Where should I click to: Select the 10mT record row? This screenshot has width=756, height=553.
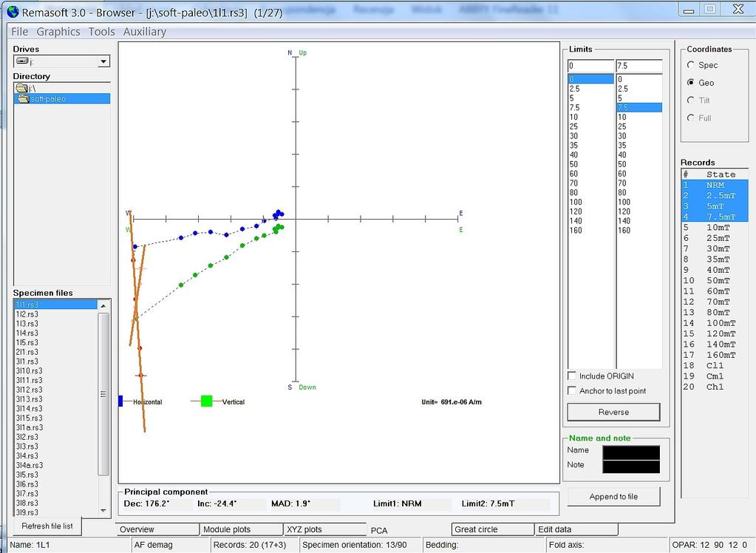(x=715, y=227)
